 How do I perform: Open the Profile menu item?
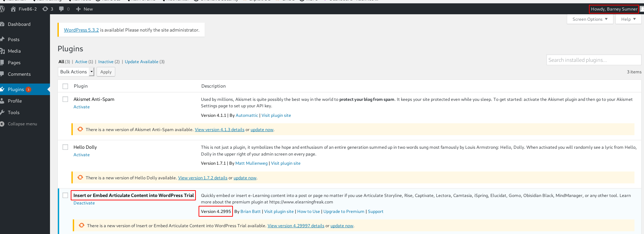[x=15, y=101]
